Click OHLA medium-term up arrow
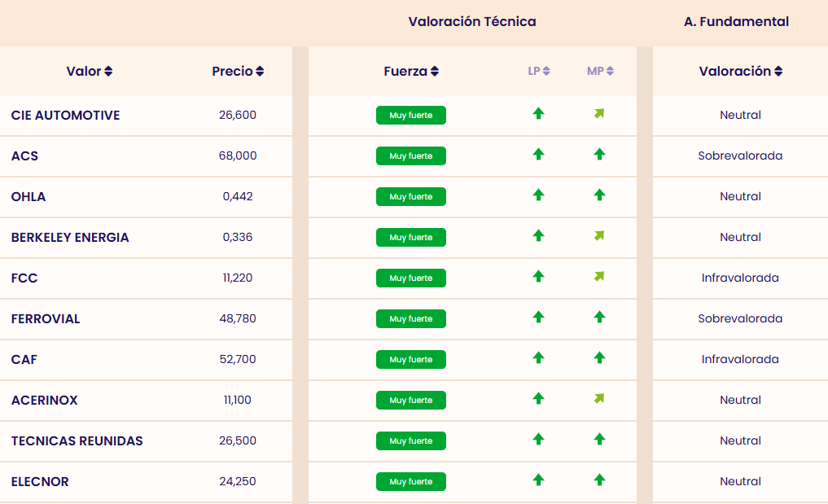The height and width of the screenshot is (504, 828). (x=600, y=195)
